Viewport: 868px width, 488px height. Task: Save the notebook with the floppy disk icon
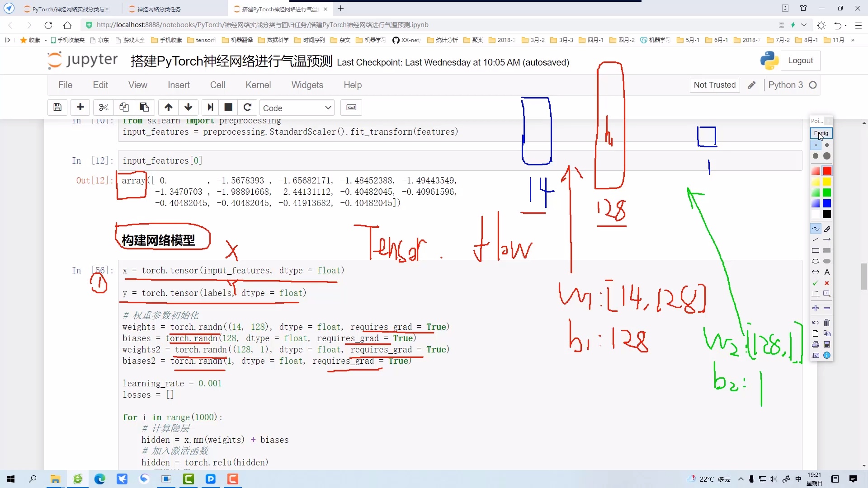pos(57,107)
